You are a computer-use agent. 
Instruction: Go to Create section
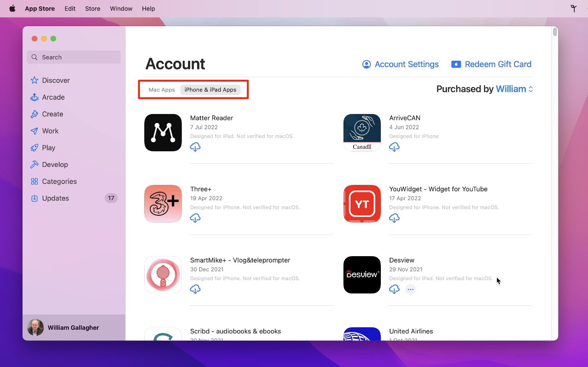coord(52,114)
